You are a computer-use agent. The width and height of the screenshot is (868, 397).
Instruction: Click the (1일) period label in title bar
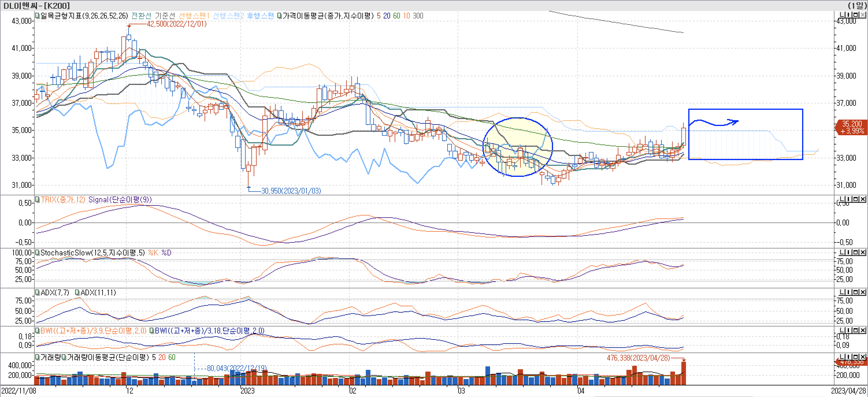coord(857,5)
